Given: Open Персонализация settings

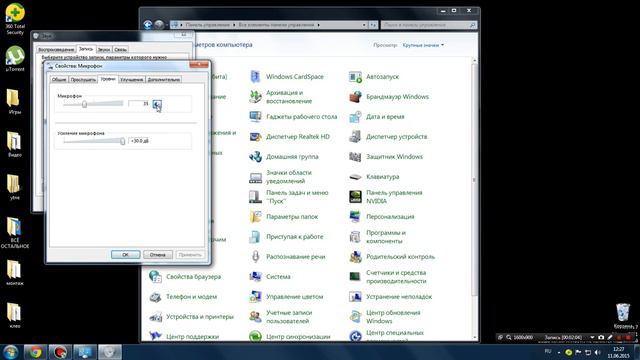Looking at the screenshot, I should (x=382, y=217).
